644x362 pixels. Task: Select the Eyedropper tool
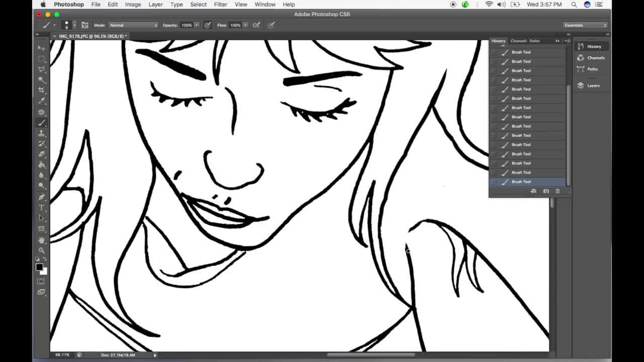[42, 101]
